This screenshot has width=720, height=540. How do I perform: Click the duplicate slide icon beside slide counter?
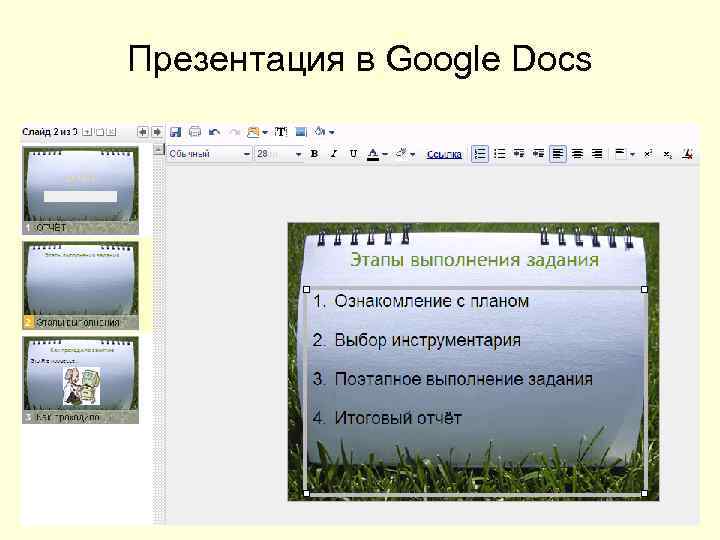click(99, 132)
